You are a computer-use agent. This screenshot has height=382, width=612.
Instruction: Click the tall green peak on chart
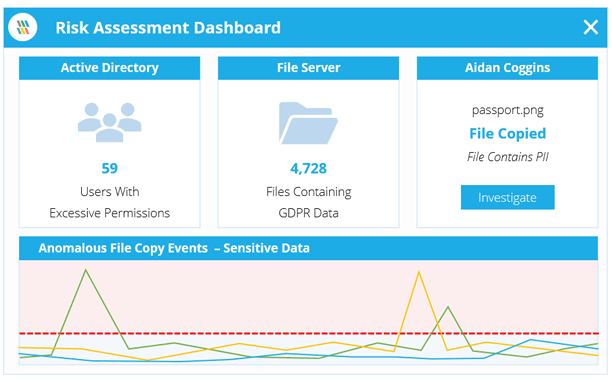tap(85, 270)
